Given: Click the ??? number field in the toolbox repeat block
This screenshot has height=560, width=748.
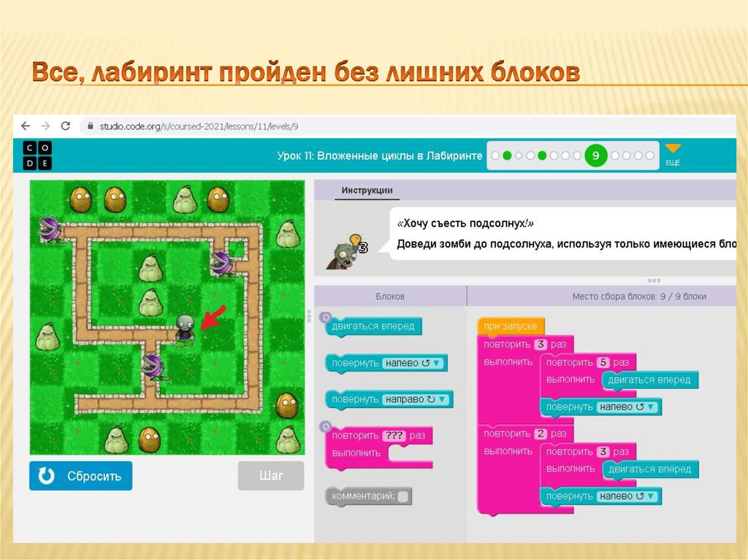Looking at the screenshot, I should 394,435.
